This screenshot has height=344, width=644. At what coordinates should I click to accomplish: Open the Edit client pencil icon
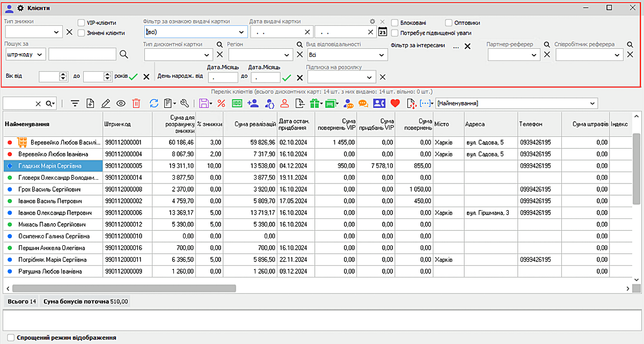click(x=105, y=103)
